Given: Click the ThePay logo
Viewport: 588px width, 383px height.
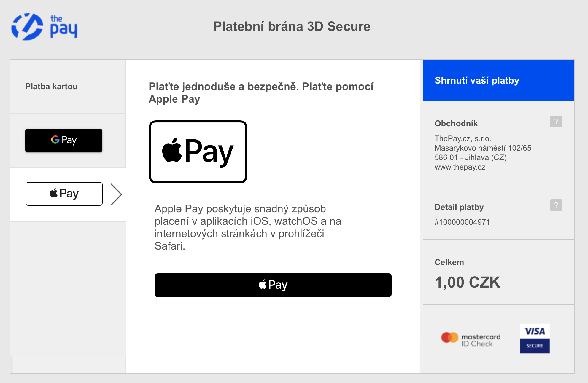Looking at the screenshot, I should pos(45,27).
